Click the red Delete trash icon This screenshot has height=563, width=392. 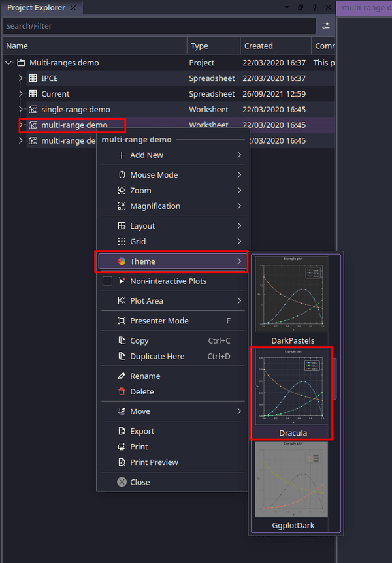pyautogui.click(x=122, y=392)
